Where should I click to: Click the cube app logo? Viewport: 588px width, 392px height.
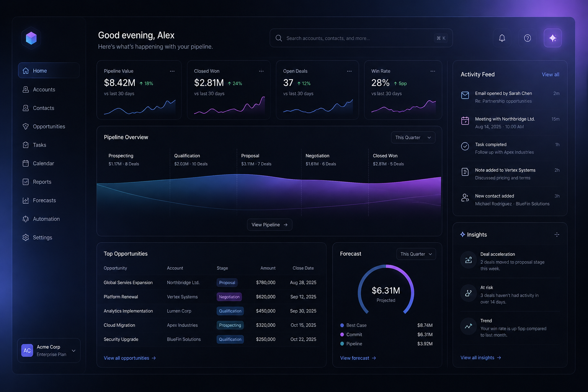31,38
